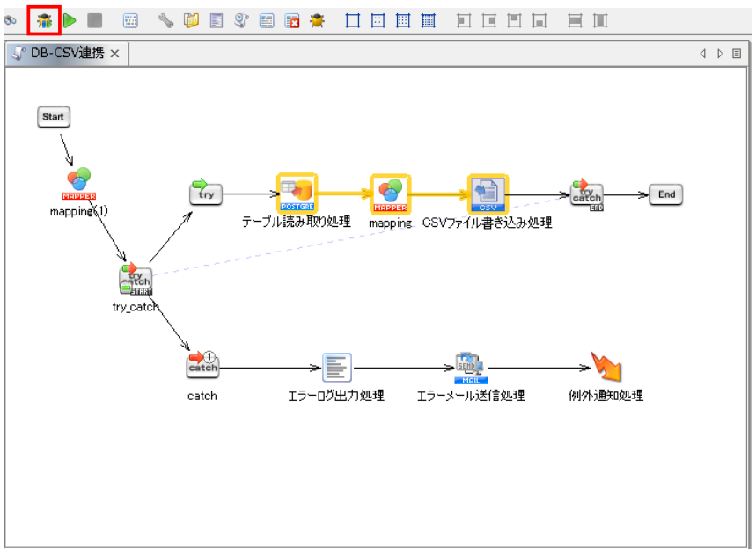This screenshot has height=555, width=756.
Task: Close the DB-CSV連携 tab
Action: 114,54
